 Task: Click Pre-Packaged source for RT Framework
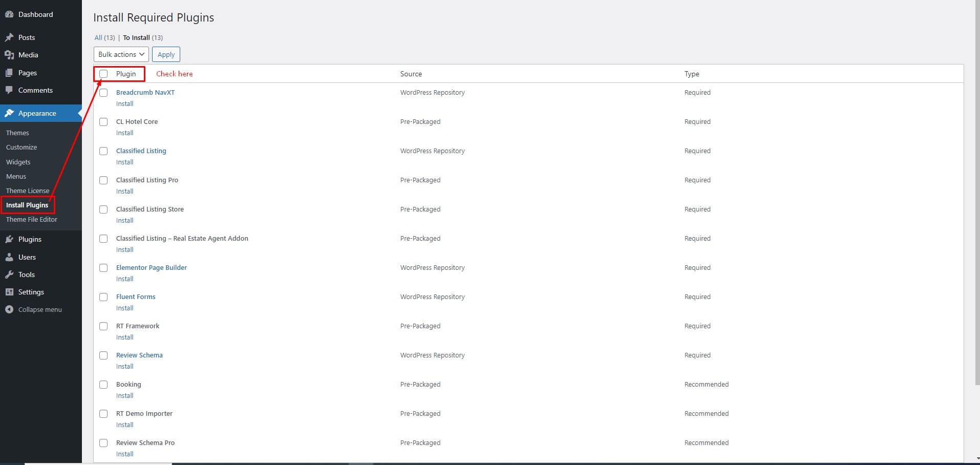[x=420, y=326]
